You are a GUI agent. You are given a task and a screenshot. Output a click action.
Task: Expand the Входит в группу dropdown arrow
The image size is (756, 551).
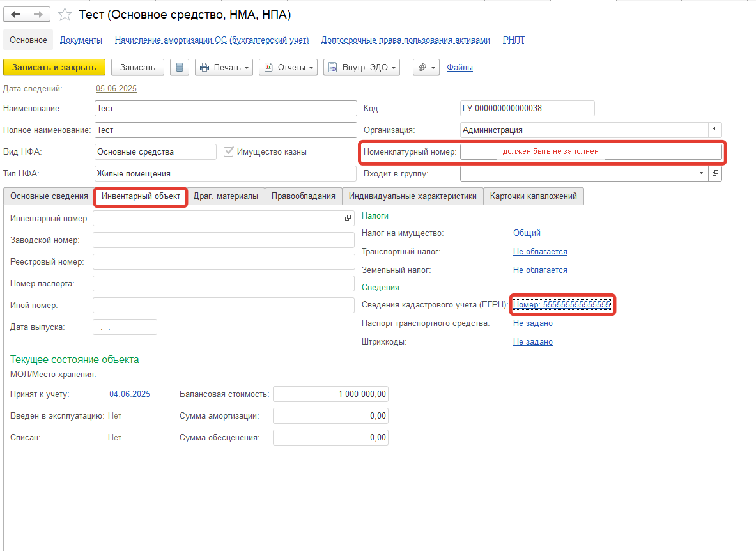click(x=702, y=173)
